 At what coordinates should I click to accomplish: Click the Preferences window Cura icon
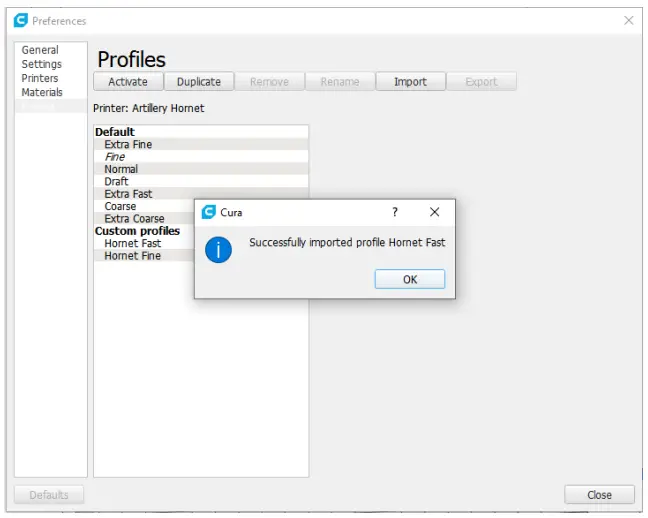20,20
